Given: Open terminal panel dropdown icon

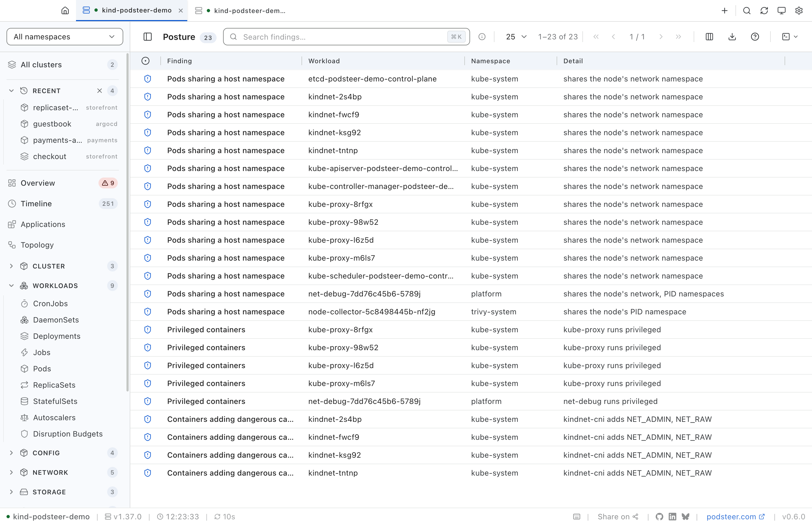Looking at the screenshot, I should pyautogui.click(x=789, y=37).
